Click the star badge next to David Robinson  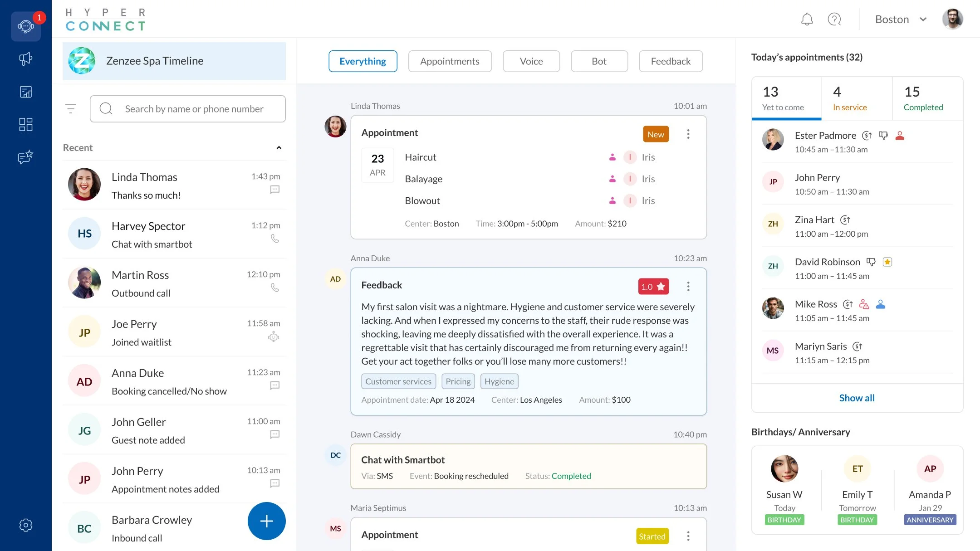pos(887,262)
